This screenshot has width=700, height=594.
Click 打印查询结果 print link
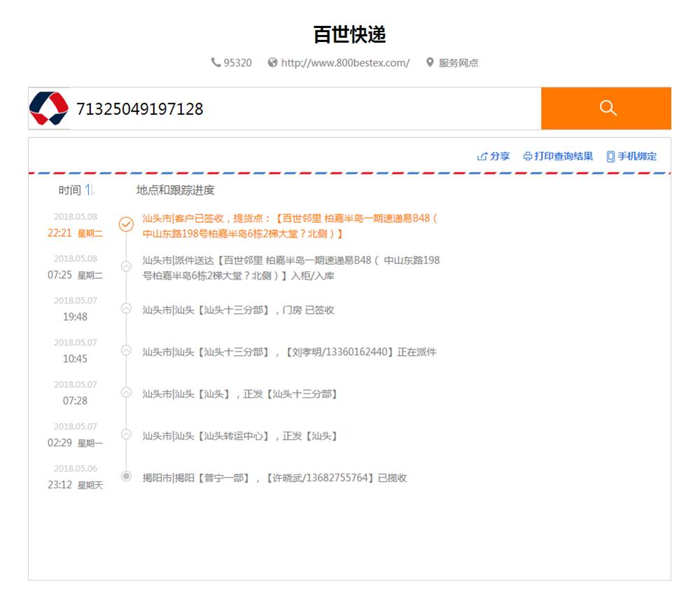tap(563, 156)
